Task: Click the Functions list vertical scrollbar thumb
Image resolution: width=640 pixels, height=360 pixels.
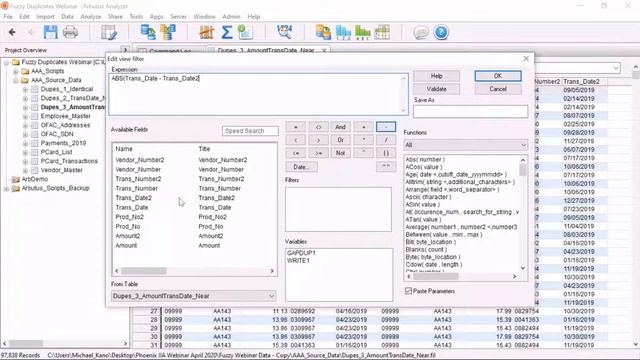Action: coord(523,170)
